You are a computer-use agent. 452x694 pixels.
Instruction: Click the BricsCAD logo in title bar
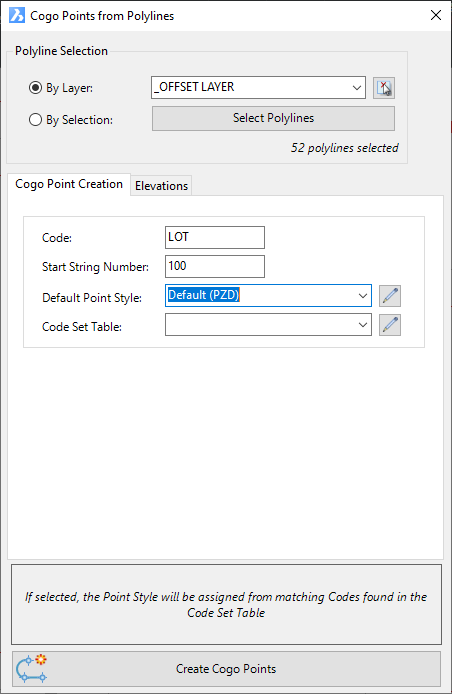17,15
